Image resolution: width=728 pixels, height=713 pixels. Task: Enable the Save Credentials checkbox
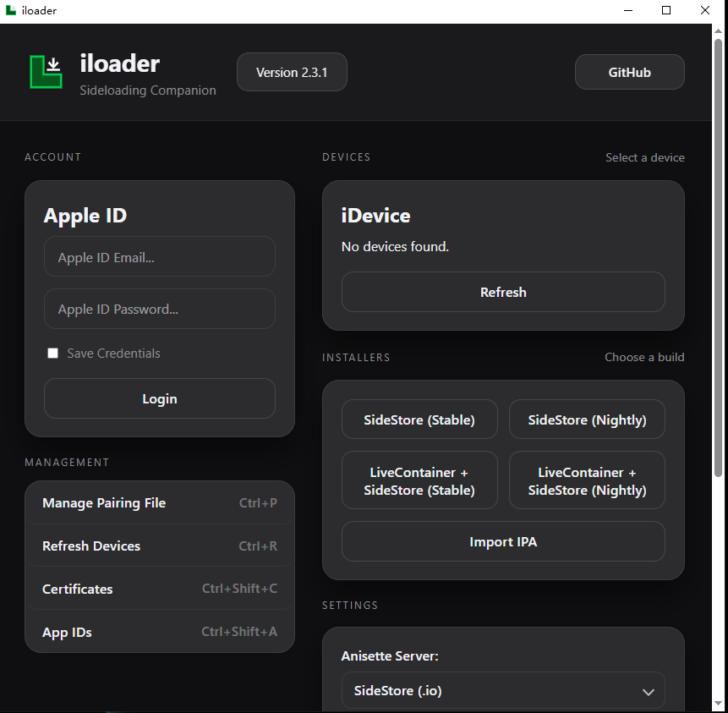click(53, 354)
